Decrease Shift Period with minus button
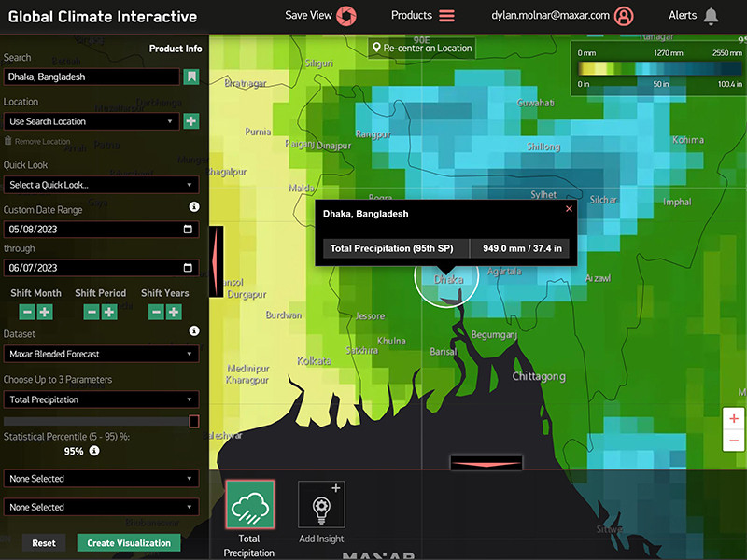This screenshot has width=747, height=560. pos(92,312)
